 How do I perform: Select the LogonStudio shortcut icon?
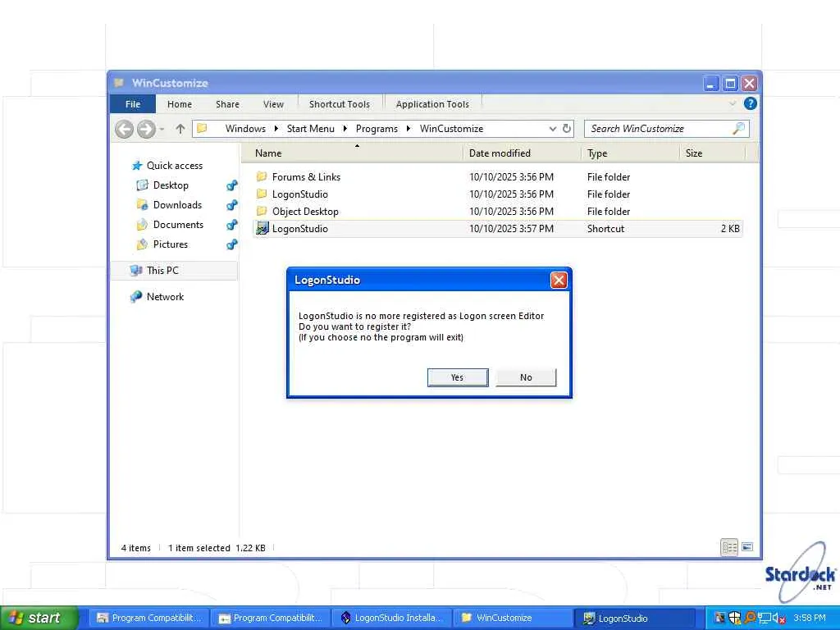pyautogui.click(x=262, y=228)
